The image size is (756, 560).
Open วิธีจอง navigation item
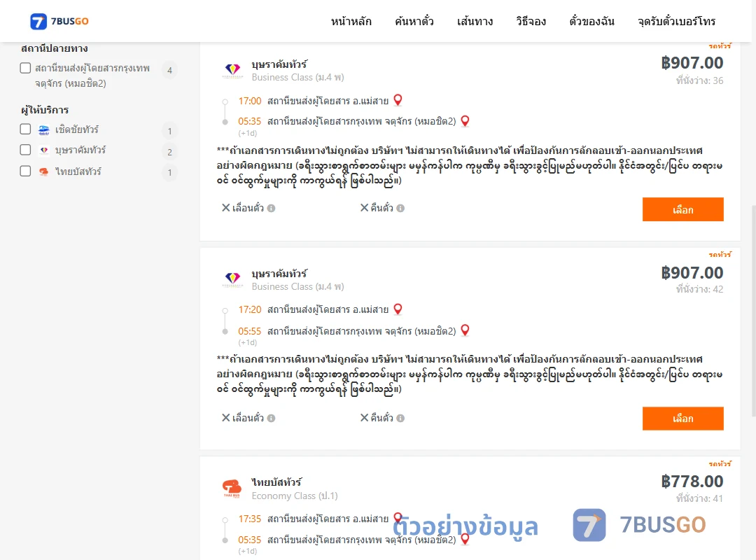tap(531, 21)
